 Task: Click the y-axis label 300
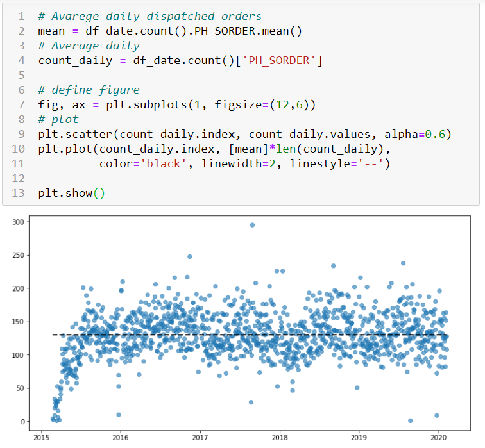pyautogui.click(x=18, y=222)
